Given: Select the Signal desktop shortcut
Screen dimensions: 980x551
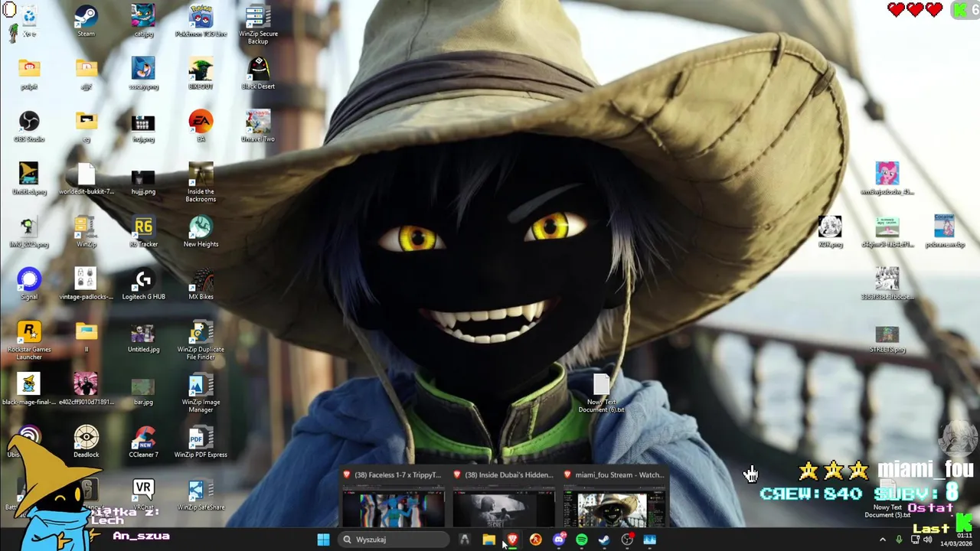Looking at the screenshot, I should click(29, 284).
